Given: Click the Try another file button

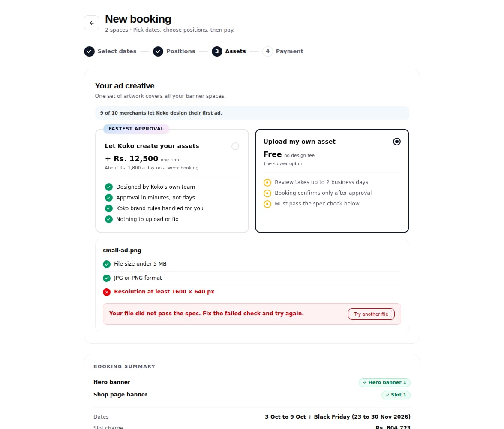Looking at the screenshot, I should tap(371, 314).
